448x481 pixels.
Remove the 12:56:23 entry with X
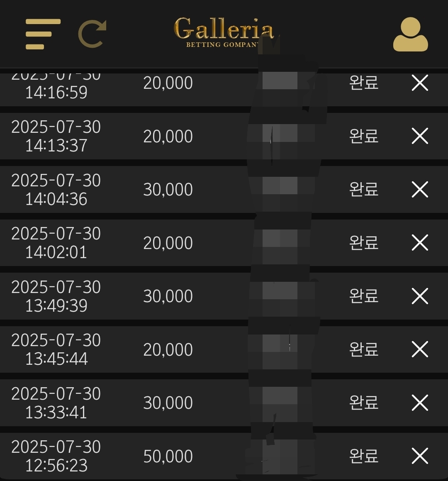pos(420,456)
